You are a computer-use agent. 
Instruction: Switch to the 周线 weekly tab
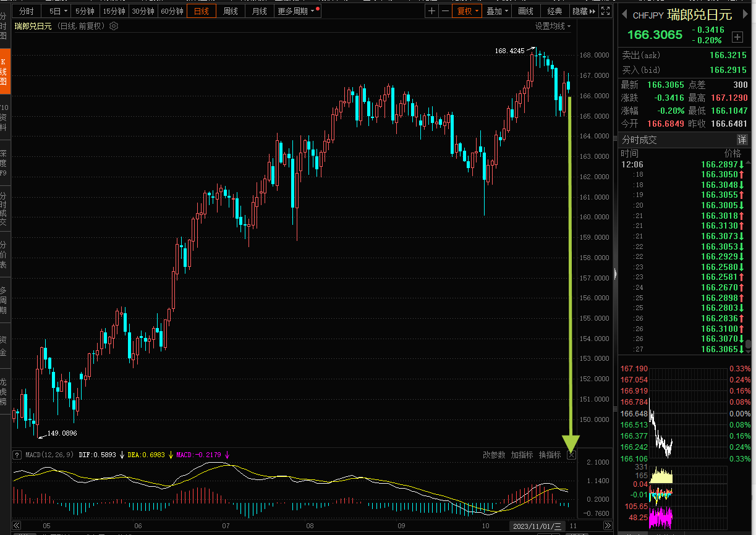231,11
